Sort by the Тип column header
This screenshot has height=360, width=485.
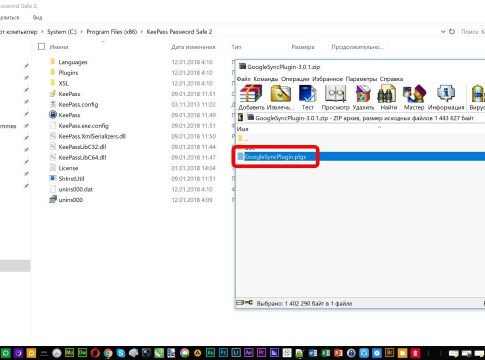(x=237, y=47)
